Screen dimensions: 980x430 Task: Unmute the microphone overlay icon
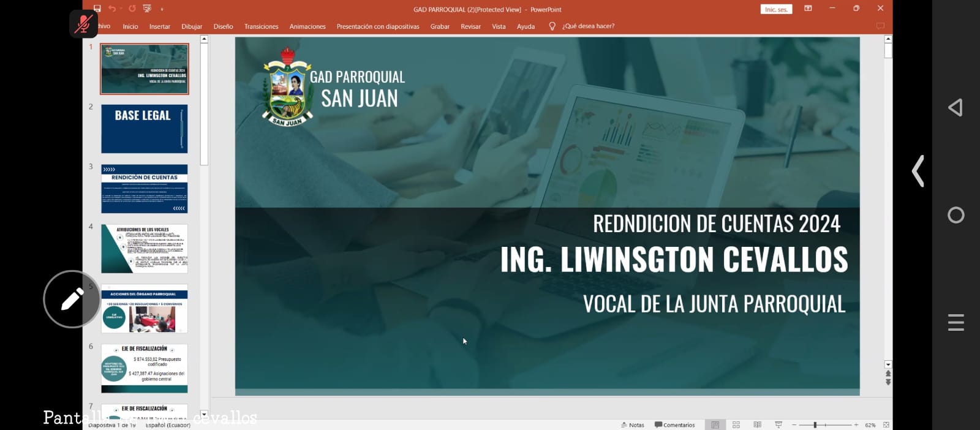[x=83, y=25]
